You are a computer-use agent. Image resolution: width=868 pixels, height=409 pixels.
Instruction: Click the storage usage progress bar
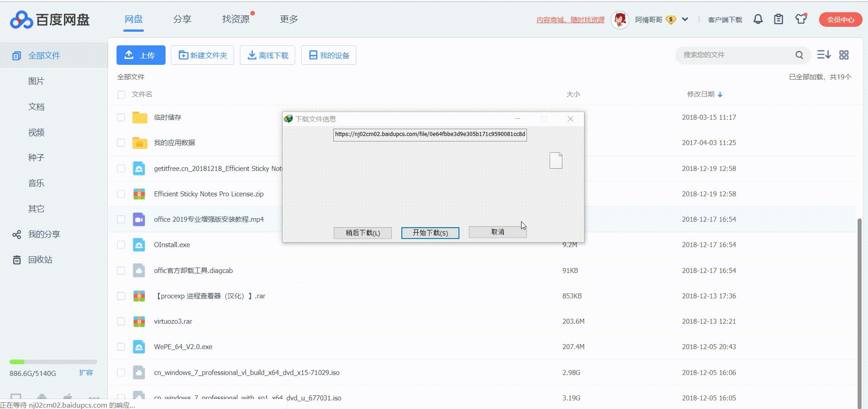pyautogui.click(x=54, y=362)
